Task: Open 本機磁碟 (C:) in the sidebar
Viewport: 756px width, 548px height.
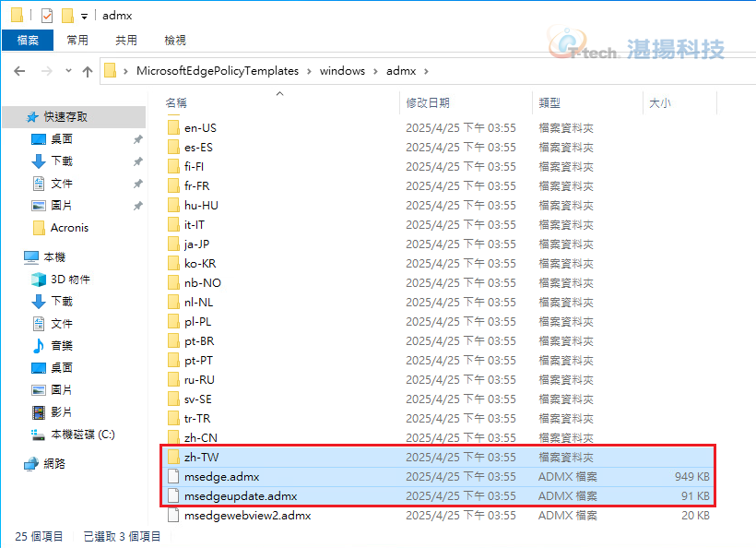Action: tap(82, 435)
